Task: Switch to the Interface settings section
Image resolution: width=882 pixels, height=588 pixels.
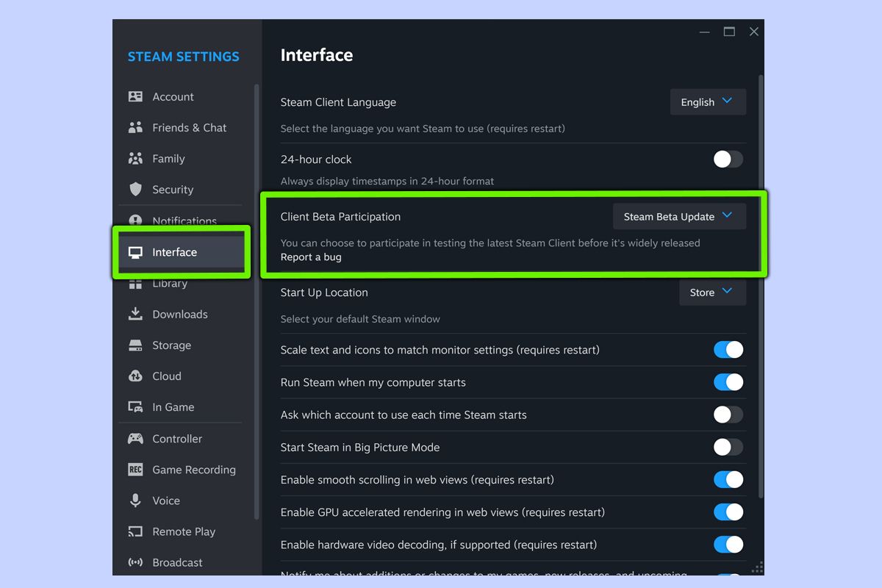Action: (173, 252)
